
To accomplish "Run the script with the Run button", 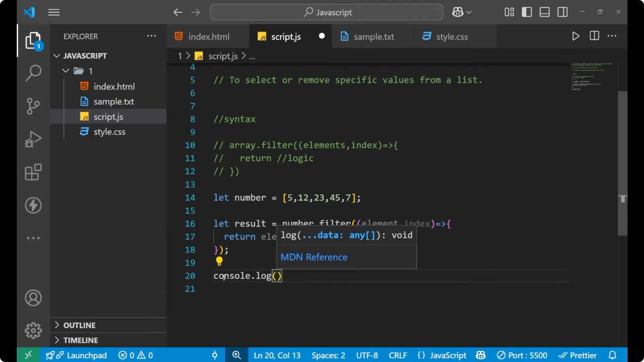I will 576,36.
